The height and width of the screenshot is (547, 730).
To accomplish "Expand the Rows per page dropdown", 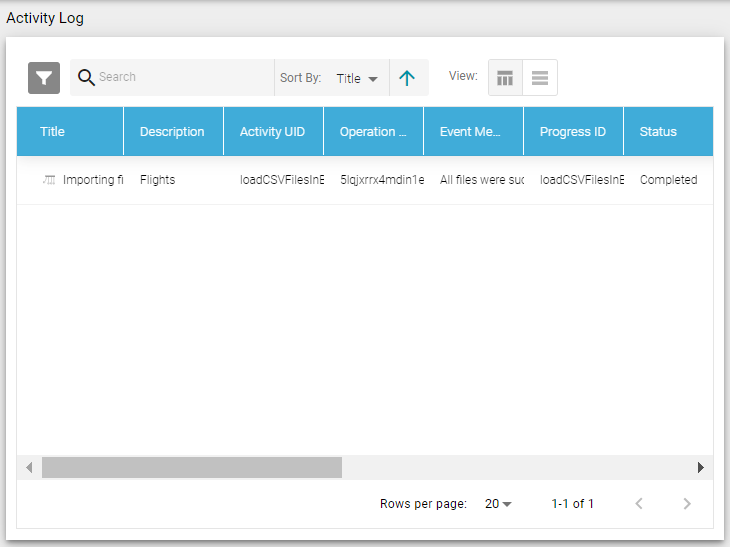I will (x=498, y=504).
